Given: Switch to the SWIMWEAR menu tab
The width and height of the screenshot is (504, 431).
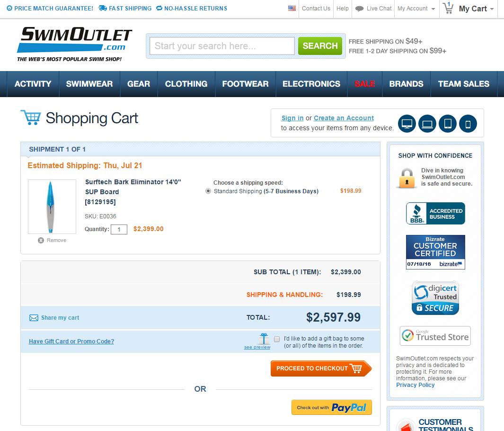Looking at the screenshot, I should [x=89, y=84].
